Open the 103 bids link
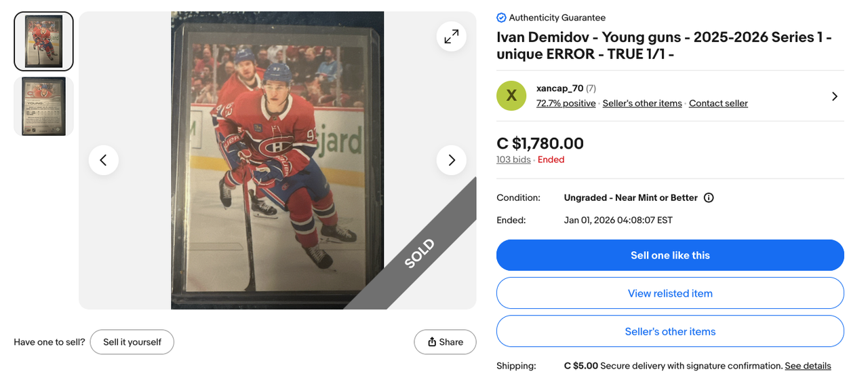This screenshot has width=868, height=374. [513, 160]
